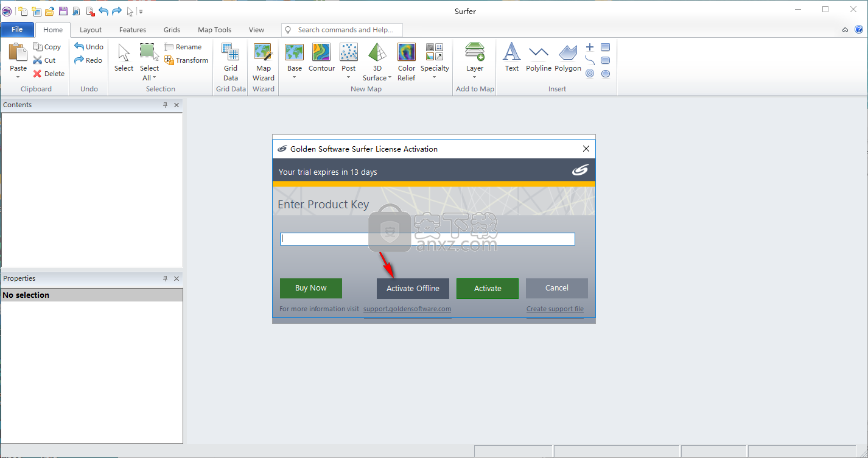Click Undo in the ribbon Undo group
The image size is (868, 458).
(89, 47)
